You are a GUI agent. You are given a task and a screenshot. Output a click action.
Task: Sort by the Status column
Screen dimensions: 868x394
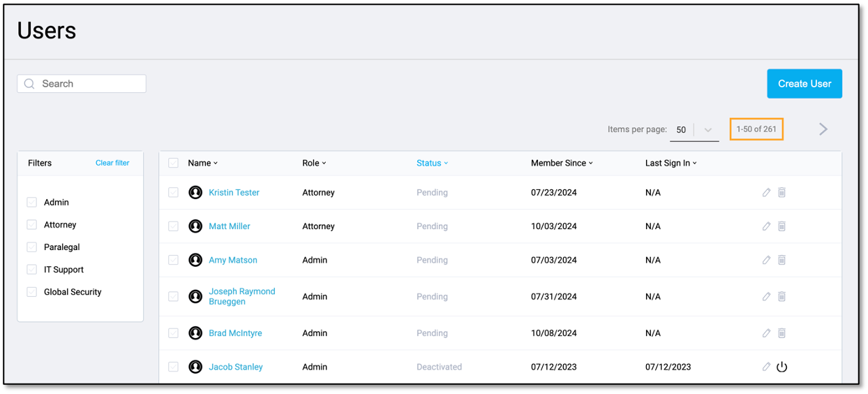coord(433,163)
